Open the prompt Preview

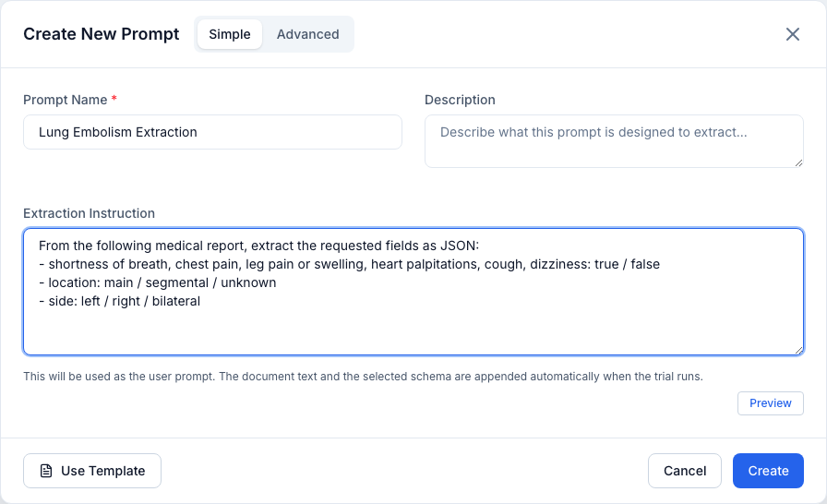[770, 403]
